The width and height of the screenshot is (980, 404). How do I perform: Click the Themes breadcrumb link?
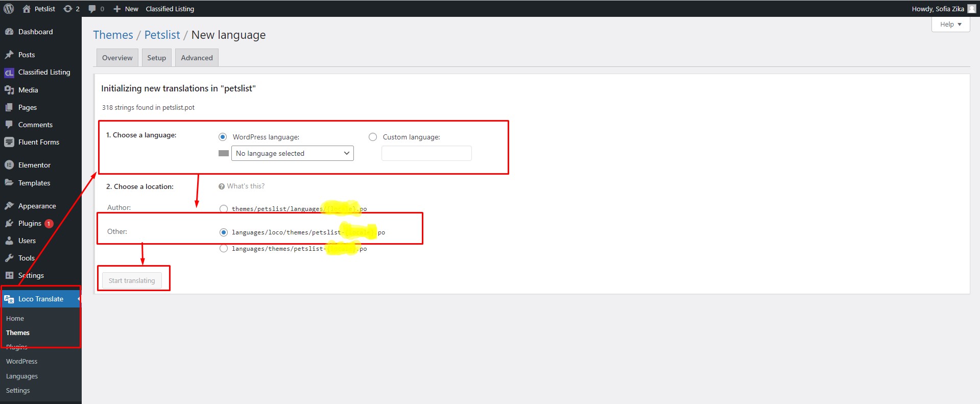tap(113, 35)
